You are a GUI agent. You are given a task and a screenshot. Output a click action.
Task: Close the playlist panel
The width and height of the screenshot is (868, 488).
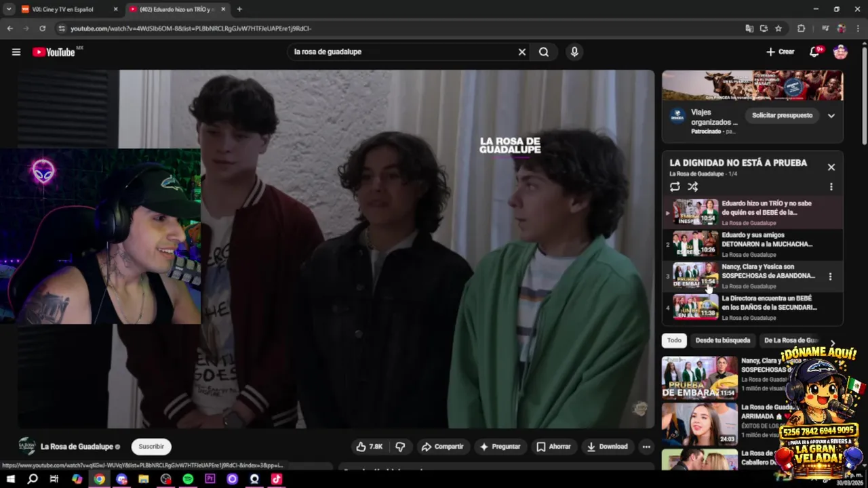click(x=831, y=167)
